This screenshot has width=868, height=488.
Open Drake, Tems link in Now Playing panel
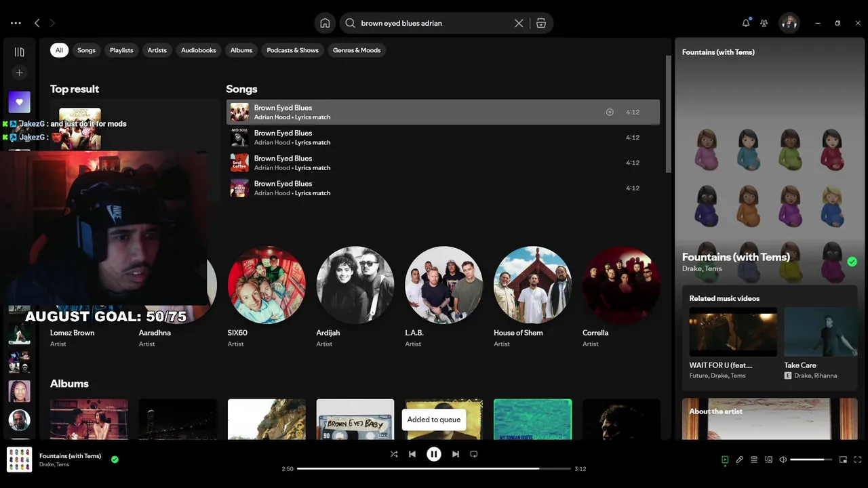pos(702,269)
